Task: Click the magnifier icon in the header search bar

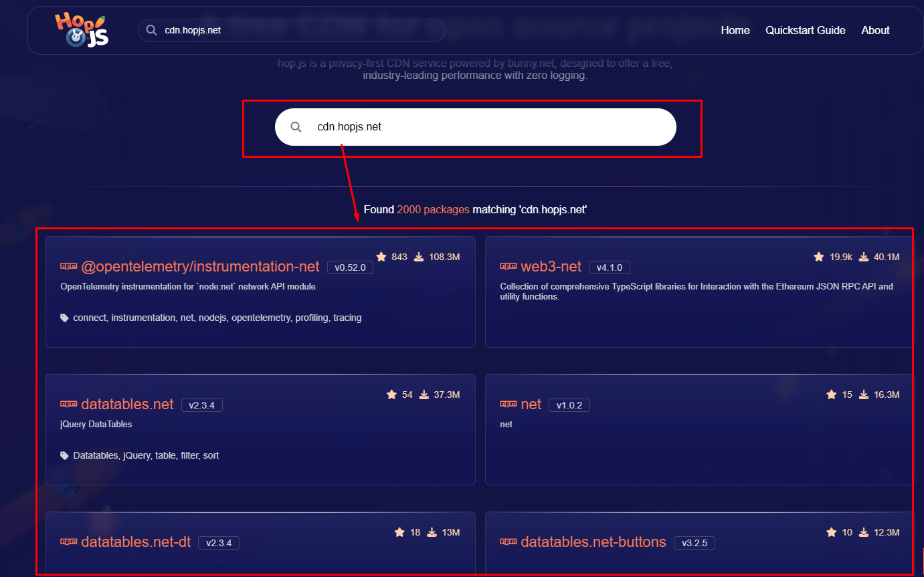Action: (152, 30)
